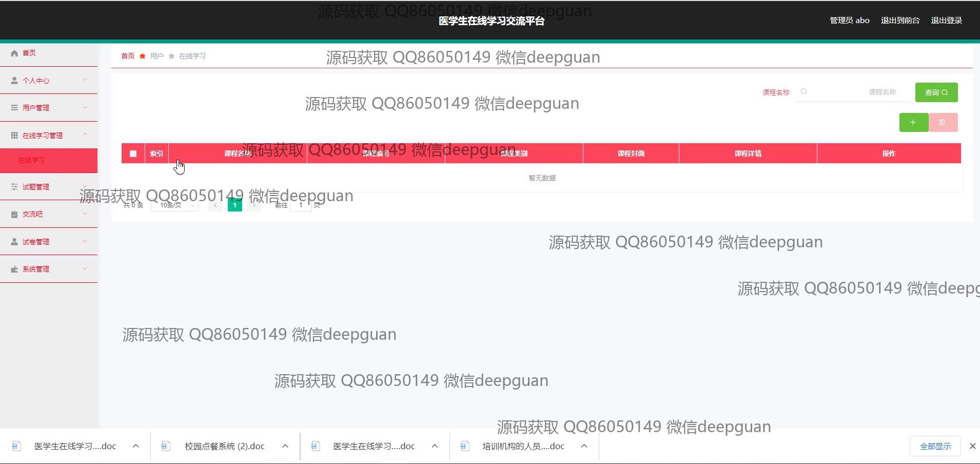
Task: Click the 课程详情 column header
Action: [x=748, y=153]
